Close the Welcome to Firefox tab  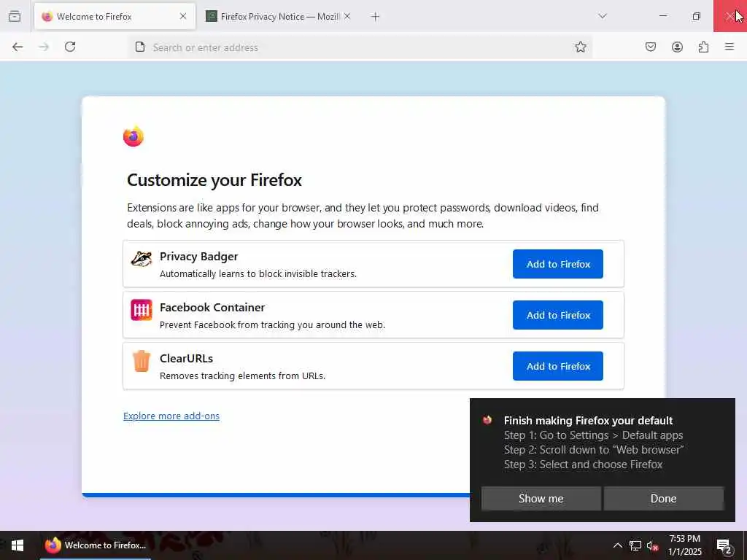183,16
